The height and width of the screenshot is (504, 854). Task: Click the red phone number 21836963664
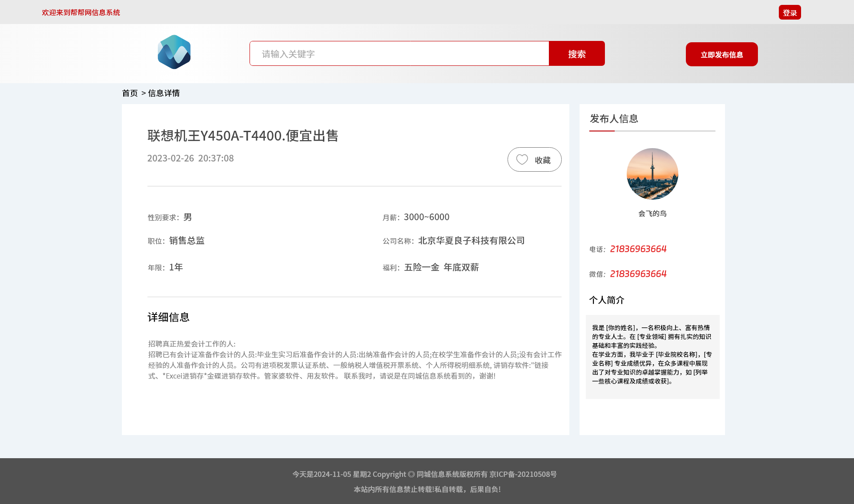pos(638,249)
